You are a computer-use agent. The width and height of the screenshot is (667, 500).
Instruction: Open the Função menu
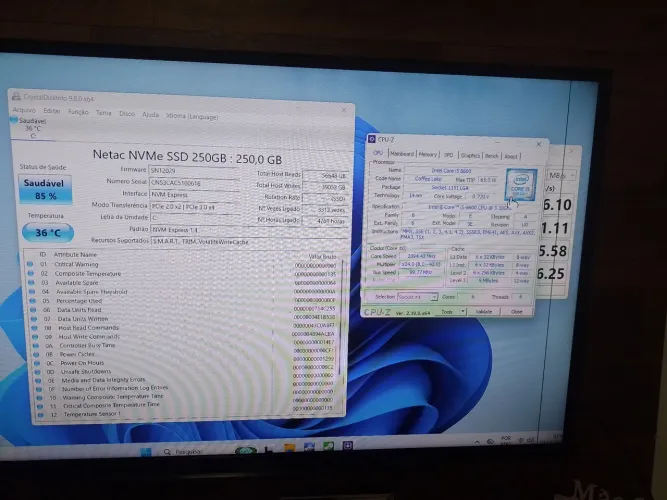(x=78, y=112)
